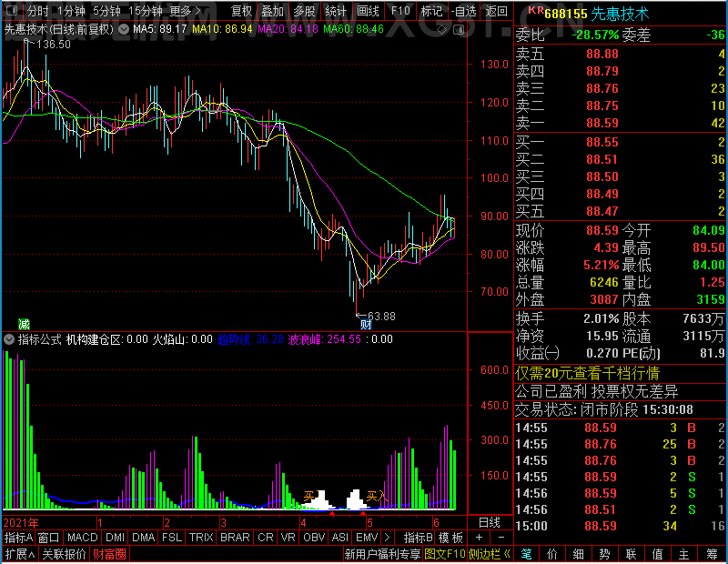The image size is (728, 564).
Task: Click the 先惠技术 stock name header
Action: point(620,14)
